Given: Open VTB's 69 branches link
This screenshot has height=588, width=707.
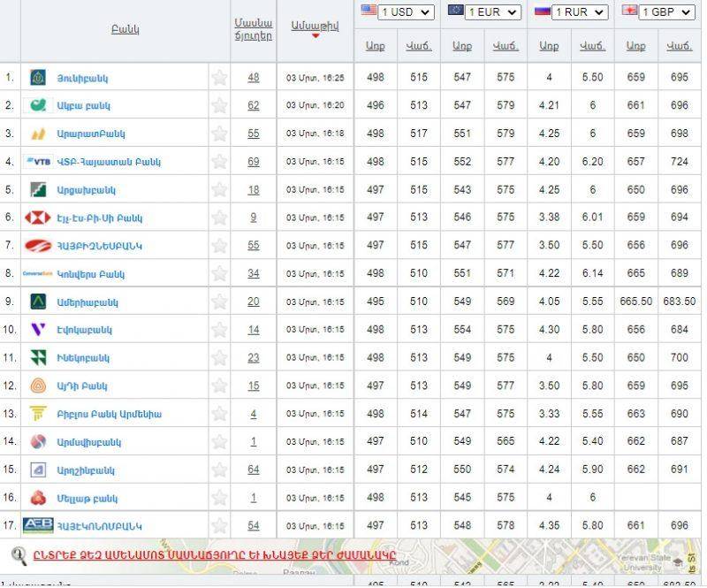Looking at the screenshot, I should [254, 162].
